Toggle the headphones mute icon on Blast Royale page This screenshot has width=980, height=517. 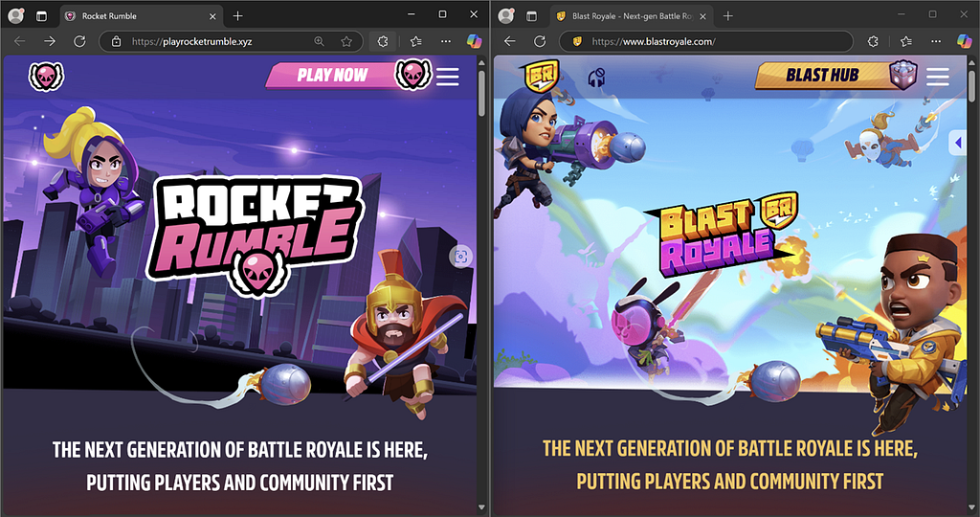point(596,78)
